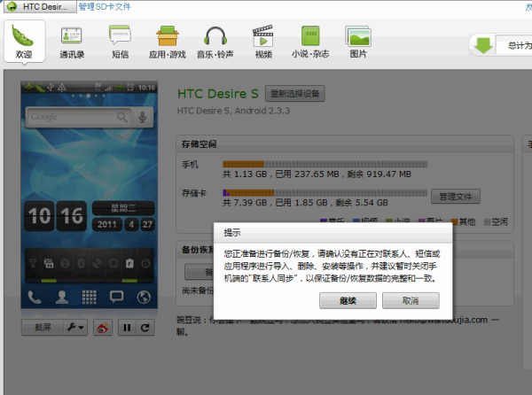Image resolution: width=532 pixels, height=395 pixels.
Task: Tap the voice search microphone icon
Action: 143,117
